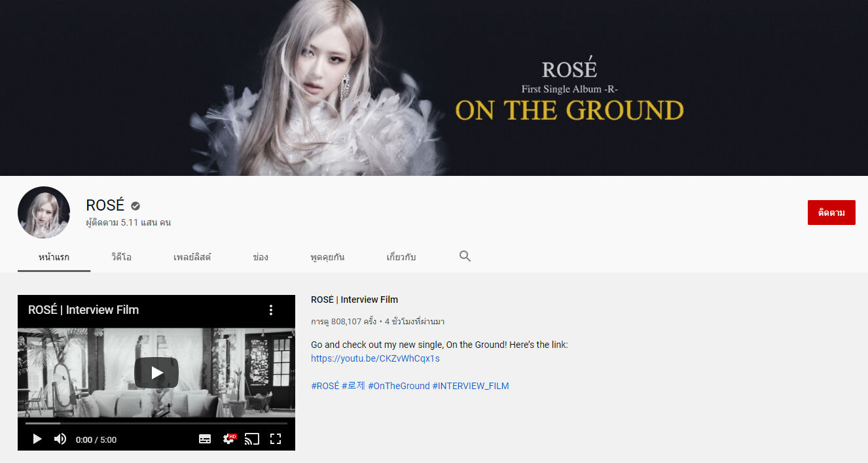Open the youtu.be/CKZvWhCqx1s link
The height and width of the screenshot is (463, 868).
point(375,358)
